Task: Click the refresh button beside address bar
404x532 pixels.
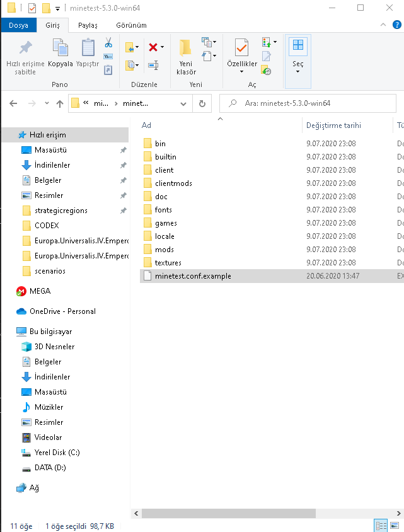Action: (202, 103)
